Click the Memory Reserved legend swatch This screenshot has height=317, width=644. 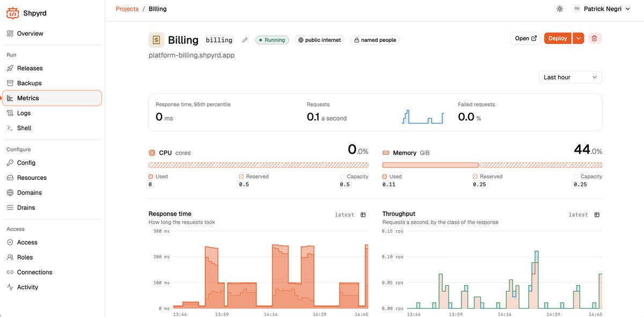(475, 176)
